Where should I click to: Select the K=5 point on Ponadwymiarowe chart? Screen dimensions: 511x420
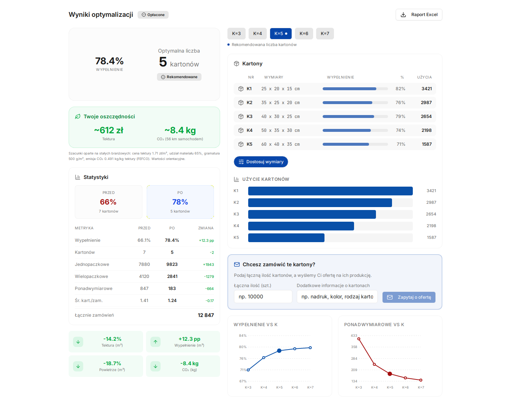390,374
